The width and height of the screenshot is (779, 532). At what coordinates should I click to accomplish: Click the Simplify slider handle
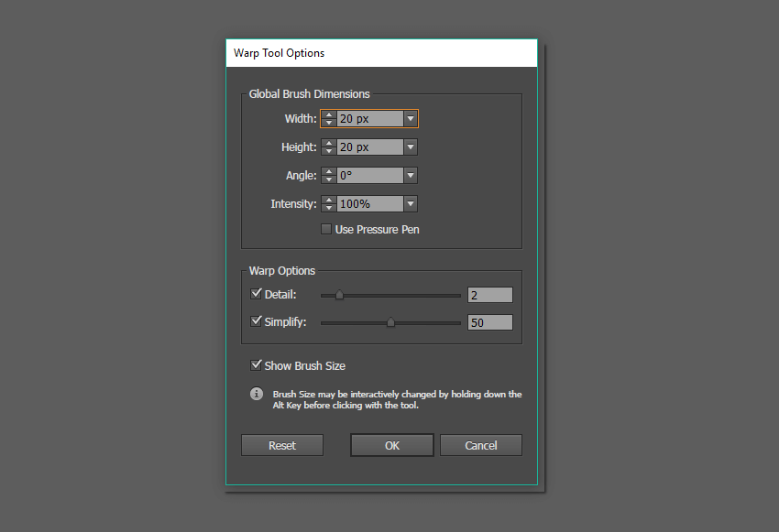click(x=391, y=322)
